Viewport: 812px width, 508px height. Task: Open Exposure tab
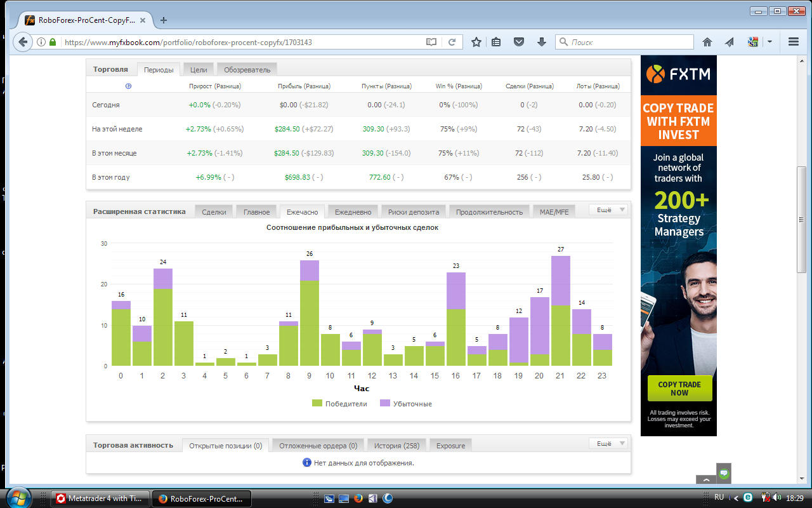point(450,446)
